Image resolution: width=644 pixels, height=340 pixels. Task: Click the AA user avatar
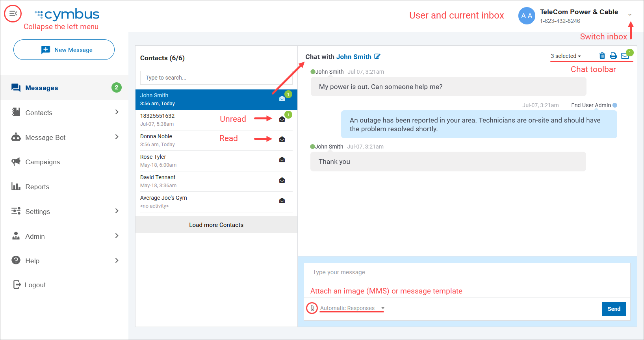coord(527,16)
